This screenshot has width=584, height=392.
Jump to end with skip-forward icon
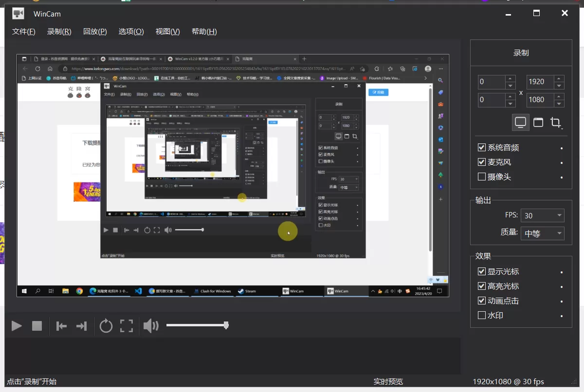(x=81, y=326)
